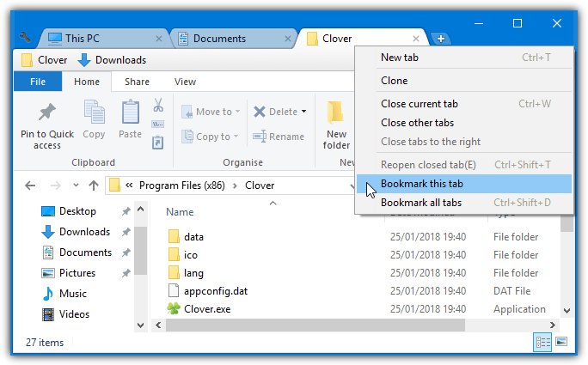This screenshot has width=588, height=365.
Task: Click the Copy ribbon icon
Action: pyautogui.click(x=94, y=112)
